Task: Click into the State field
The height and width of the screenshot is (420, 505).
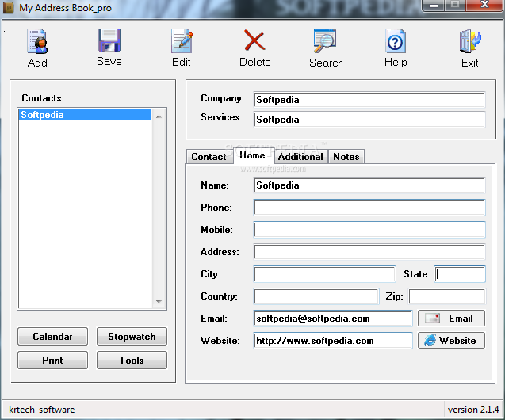Action: (x=460, y=274)
